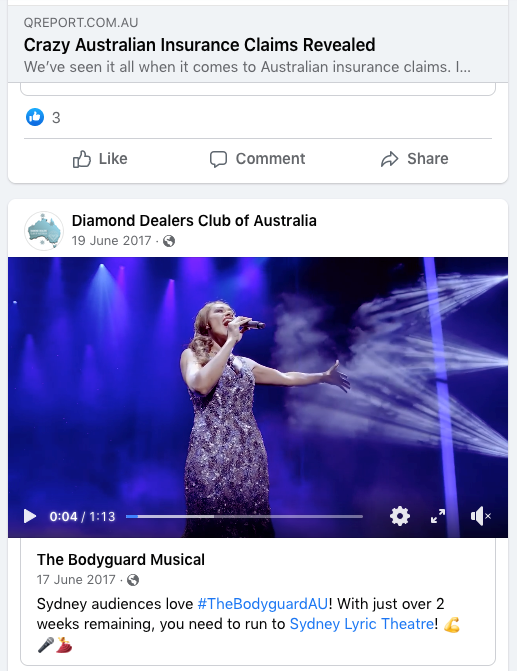Click the video progress bar
Viewport: 517px width, 671px height.
point(244,517)
